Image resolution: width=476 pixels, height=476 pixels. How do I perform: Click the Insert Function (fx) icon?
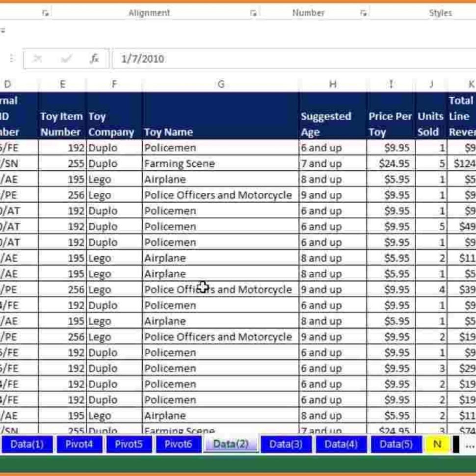tap(95, 59)
